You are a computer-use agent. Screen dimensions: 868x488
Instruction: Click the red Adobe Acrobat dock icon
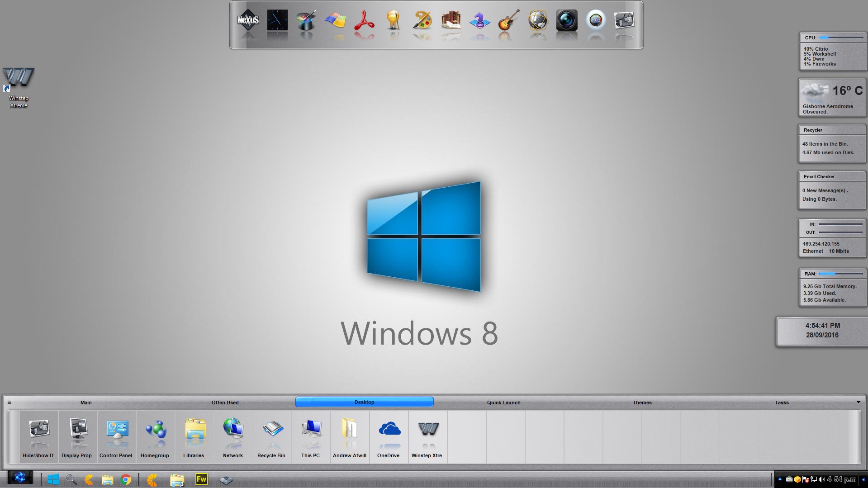(364, 20)
